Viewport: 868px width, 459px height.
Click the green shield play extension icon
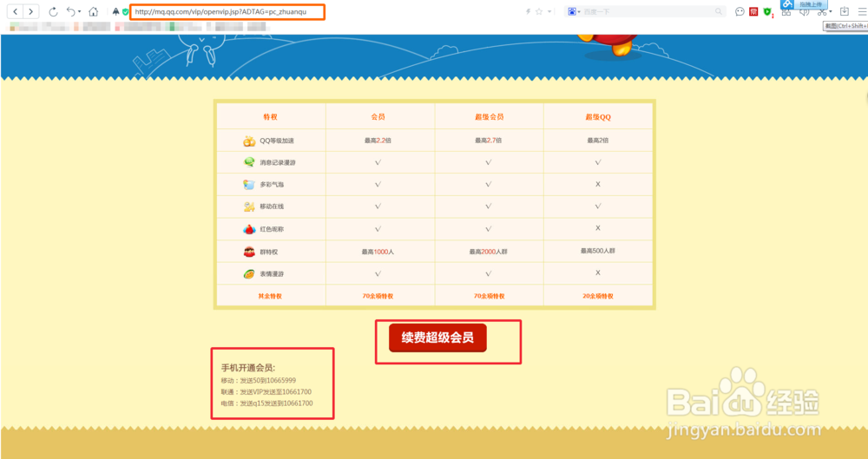pos(767,11)
